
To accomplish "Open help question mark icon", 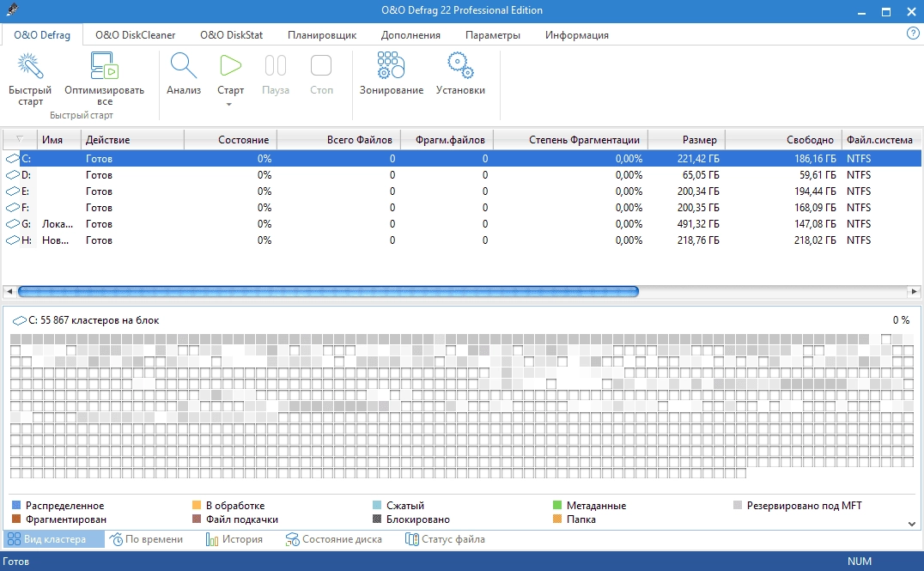I will tap(913, 33).
